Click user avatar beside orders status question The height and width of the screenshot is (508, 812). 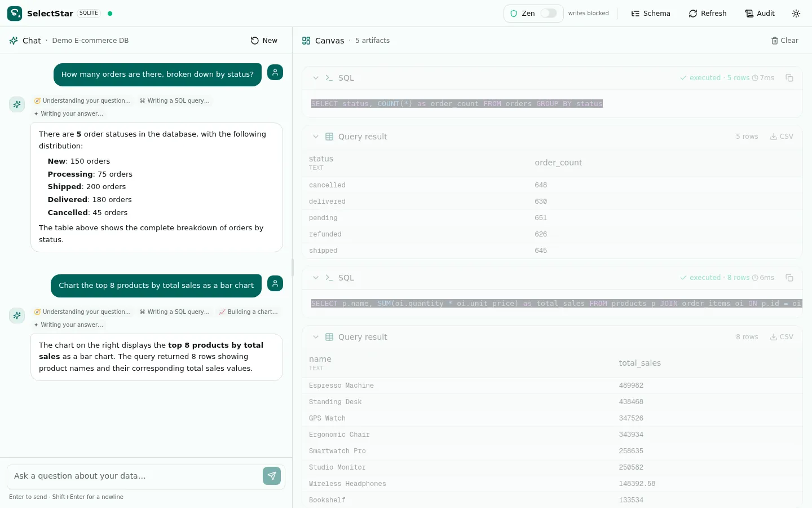[275, 72]
